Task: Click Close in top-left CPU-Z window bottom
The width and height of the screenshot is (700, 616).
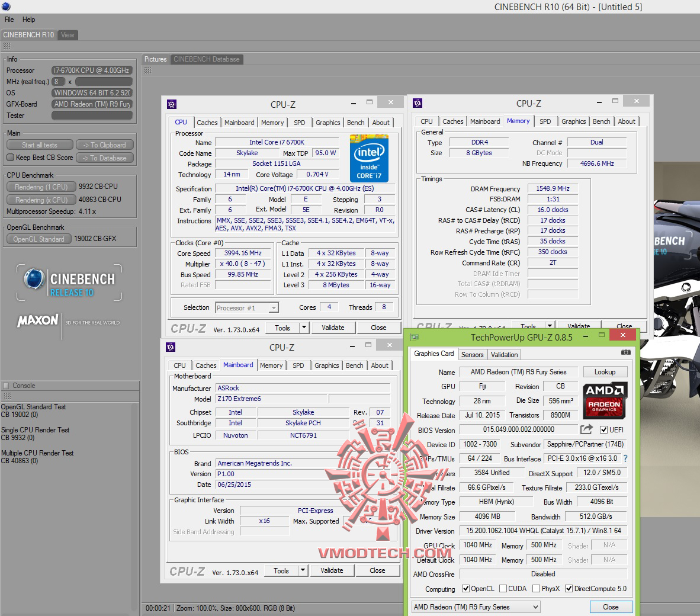Action: [378, 327]
